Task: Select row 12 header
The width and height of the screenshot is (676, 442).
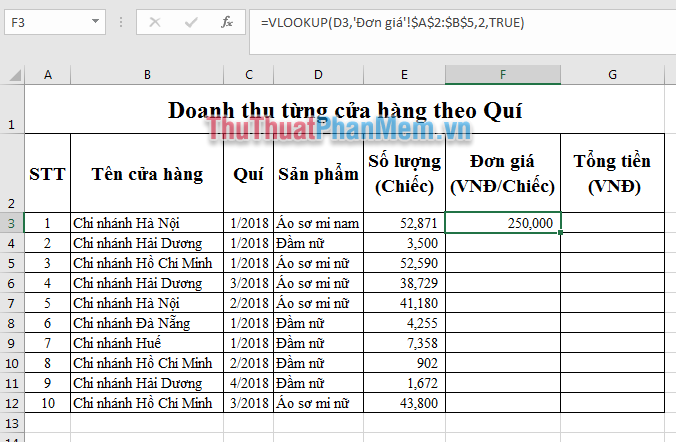Action: 12,403
